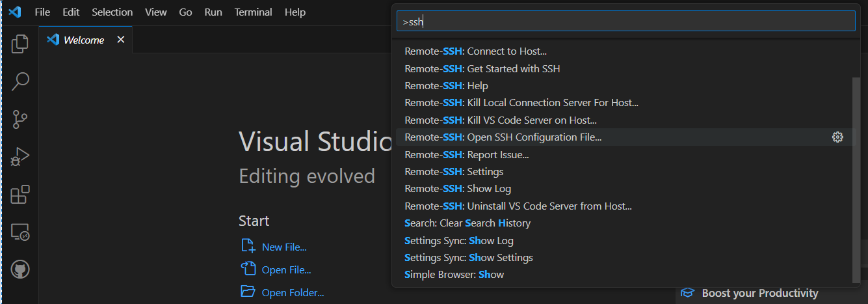
Task: Open the Selection menu
Action: tap(112, 12)
